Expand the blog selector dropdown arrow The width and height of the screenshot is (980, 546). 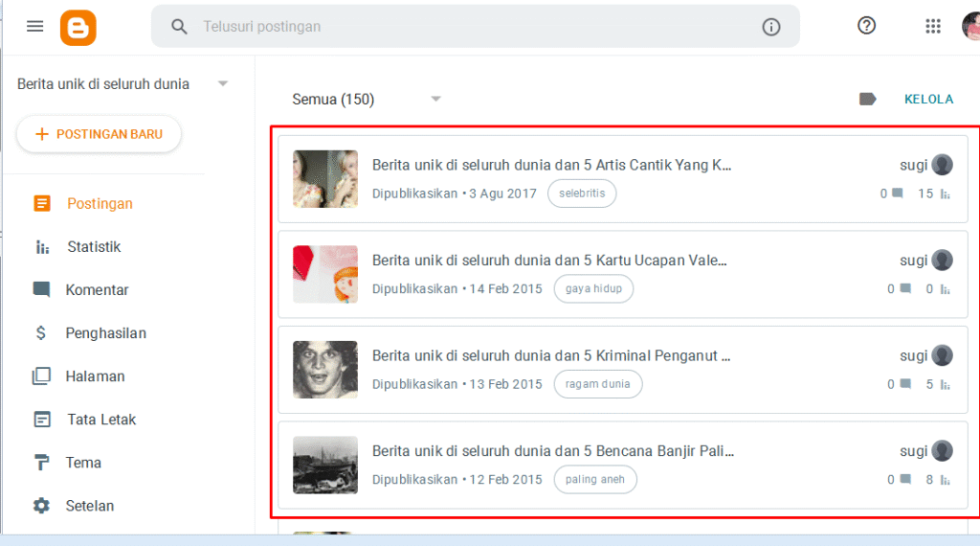tap(222, 83)
